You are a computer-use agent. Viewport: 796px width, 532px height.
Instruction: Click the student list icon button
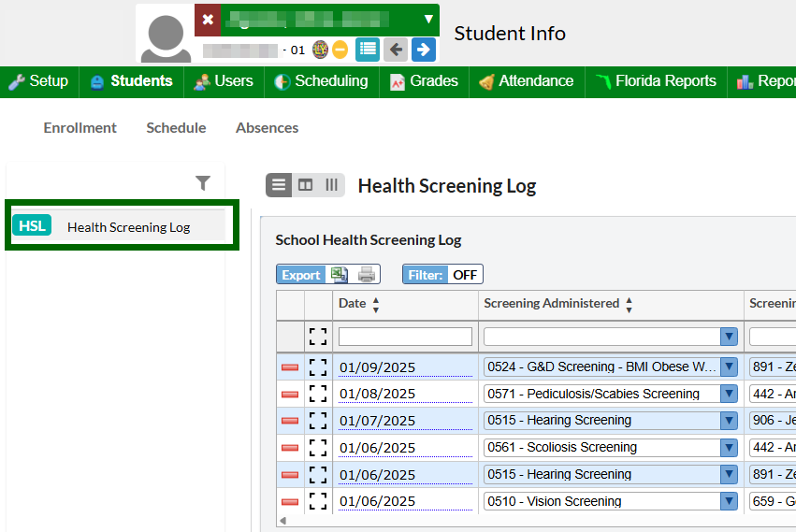[368, 50]
